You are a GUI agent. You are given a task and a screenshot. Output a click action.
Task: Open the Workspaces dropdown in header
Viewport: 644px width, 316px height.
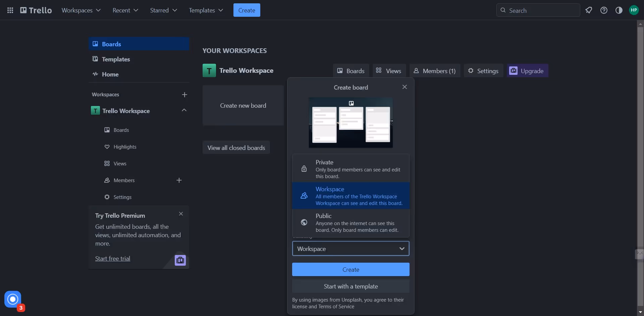81,10
